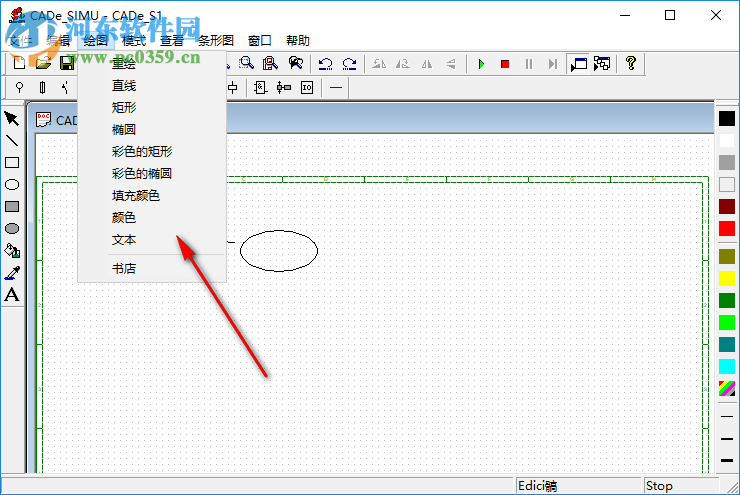This screenshot has height=495, width=740.
Task: Open the 绘图 menu
Action: click(x=96, y=41)
